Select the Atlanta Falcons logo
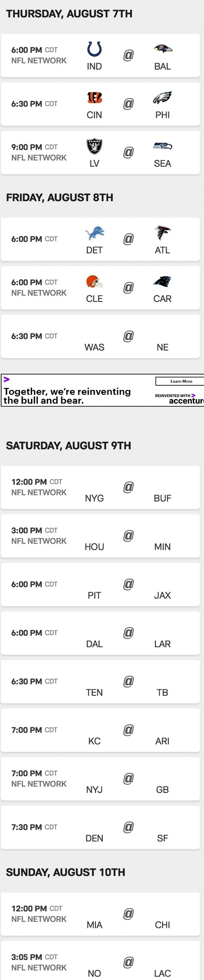 [163, 233]
